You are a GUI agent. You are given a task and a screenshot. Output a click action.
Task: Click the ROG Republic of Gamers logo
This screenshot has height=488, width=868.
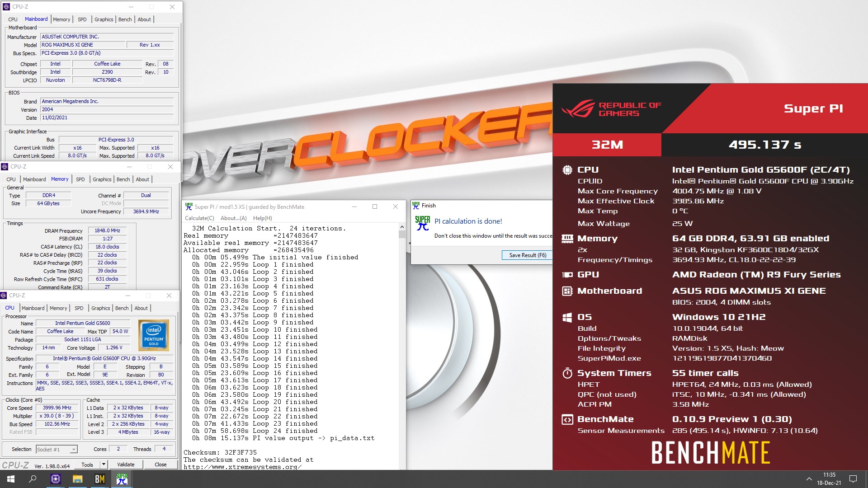point(611,108)
